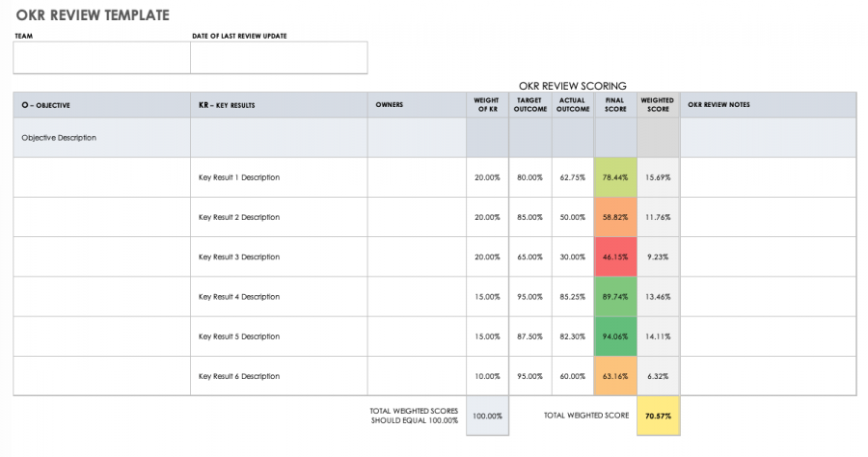Select the 15.69% weighted score cell
Screen dimensions: 868x457
658,177
